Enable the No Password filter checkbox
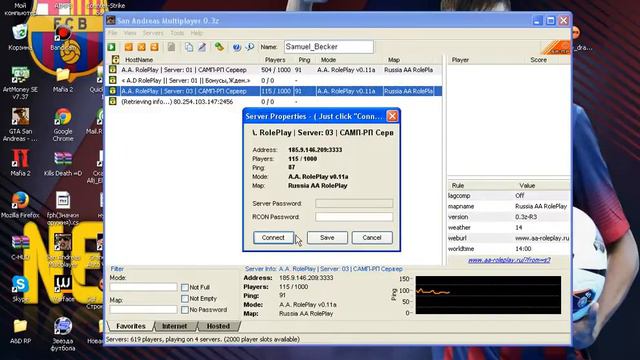640x360 pixels. click(184, 310)
